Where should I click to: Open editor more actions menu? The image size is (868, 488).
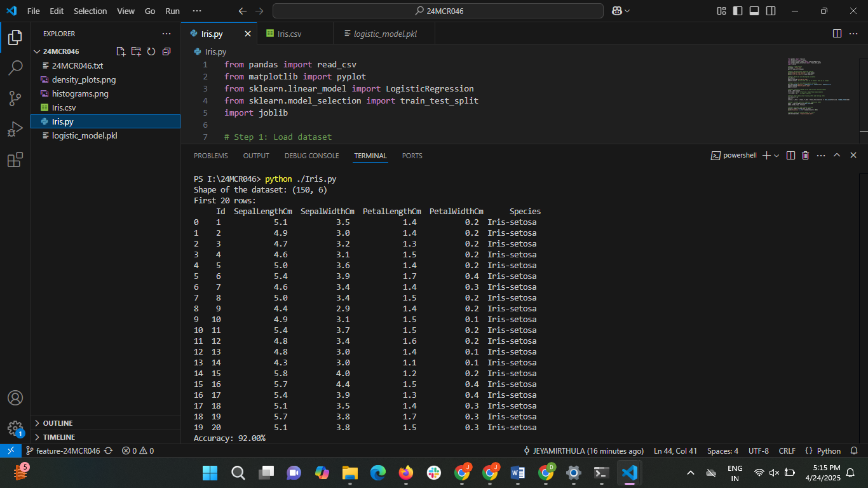[853, 33]
